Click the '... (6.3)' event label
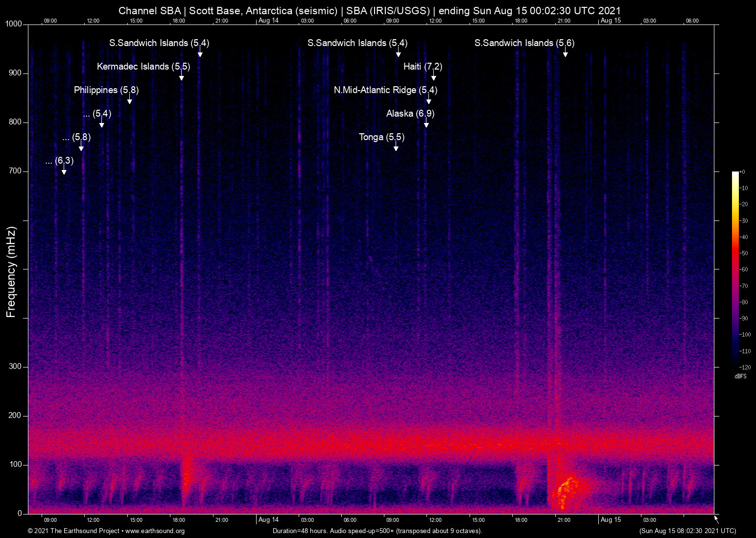Screen dimensions: 756x538 click(59, 161)
